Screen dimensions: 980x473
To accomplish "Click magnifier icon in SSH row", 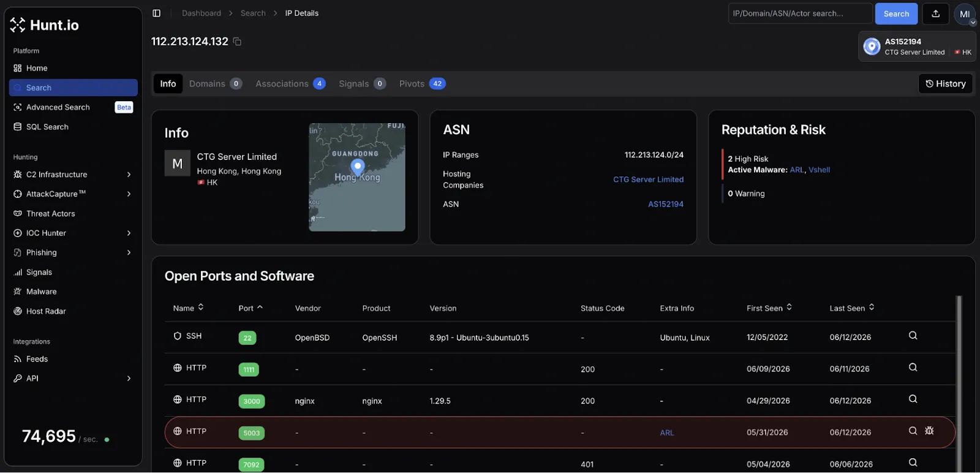I will [x=913, y=336].
